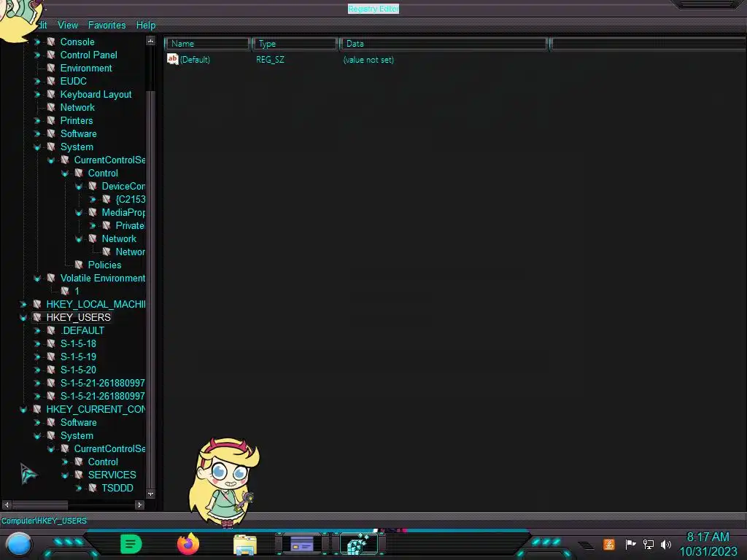Screen dimensions: 747x560
Task: Select the MediaProp key
Action: tap(123, 212)
